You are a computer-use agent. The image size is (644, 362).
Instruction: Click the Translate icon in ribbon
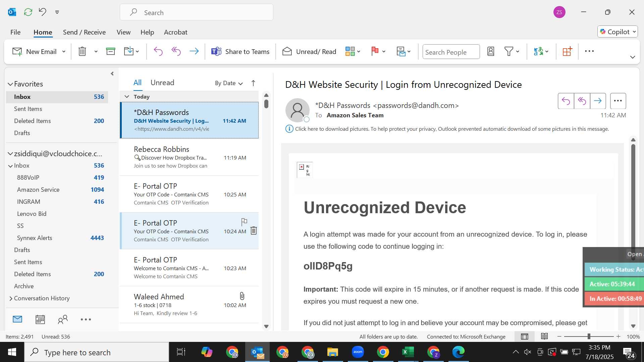tap(538, 52)
